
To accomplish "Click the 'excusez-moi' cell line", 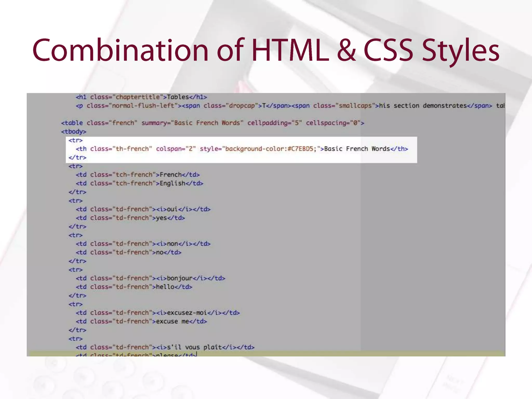I will 158,313.
